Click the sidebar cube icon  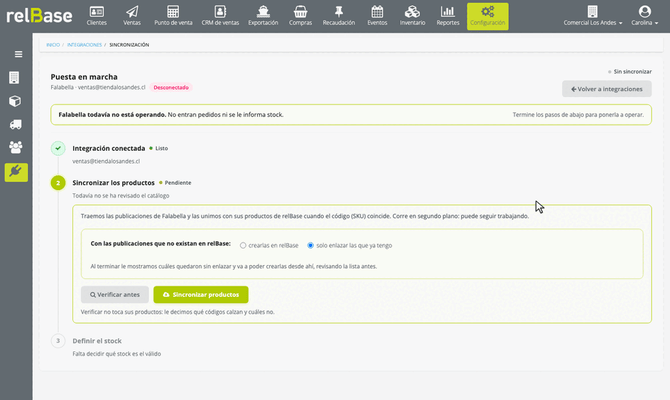(x=15, y=101)
